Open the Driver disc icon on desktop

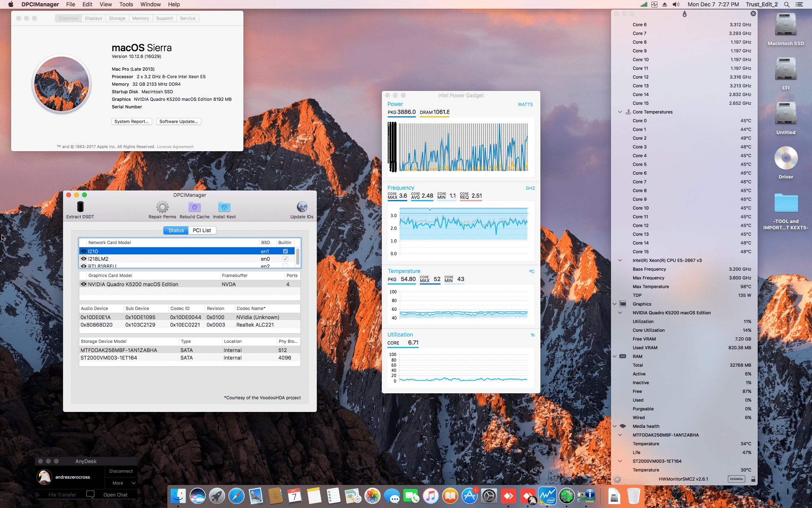point(786,158)
